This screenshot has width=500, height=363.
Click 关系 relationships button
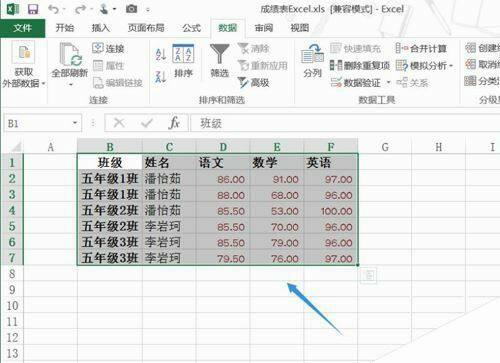(x=412, y=82)
